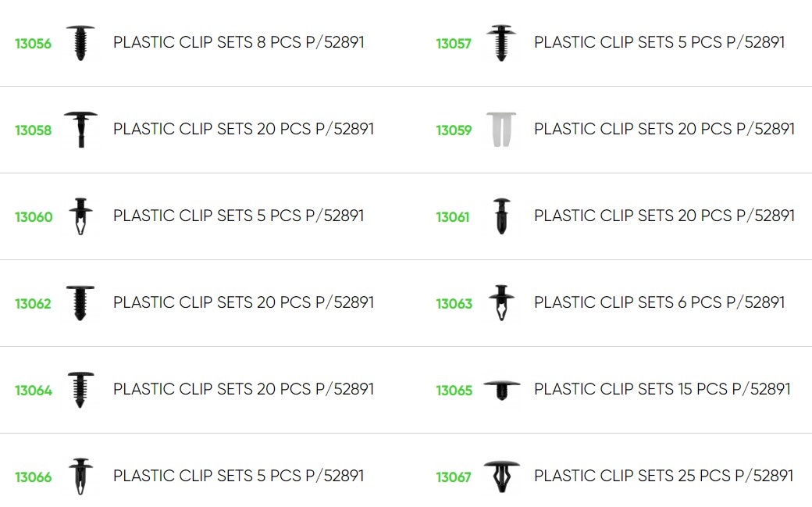Click the clip thumbnail for item 13064

point(80,389)
